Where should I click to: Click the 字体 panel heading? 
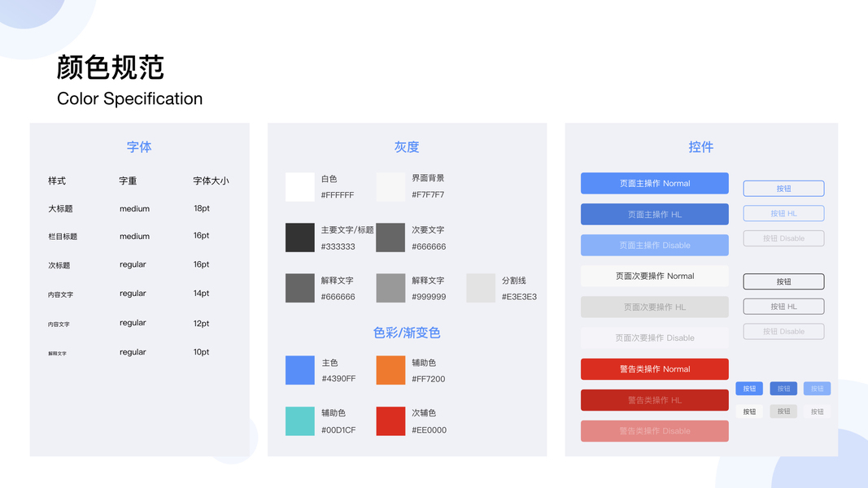pyautogui.click(x=139, y=147)
